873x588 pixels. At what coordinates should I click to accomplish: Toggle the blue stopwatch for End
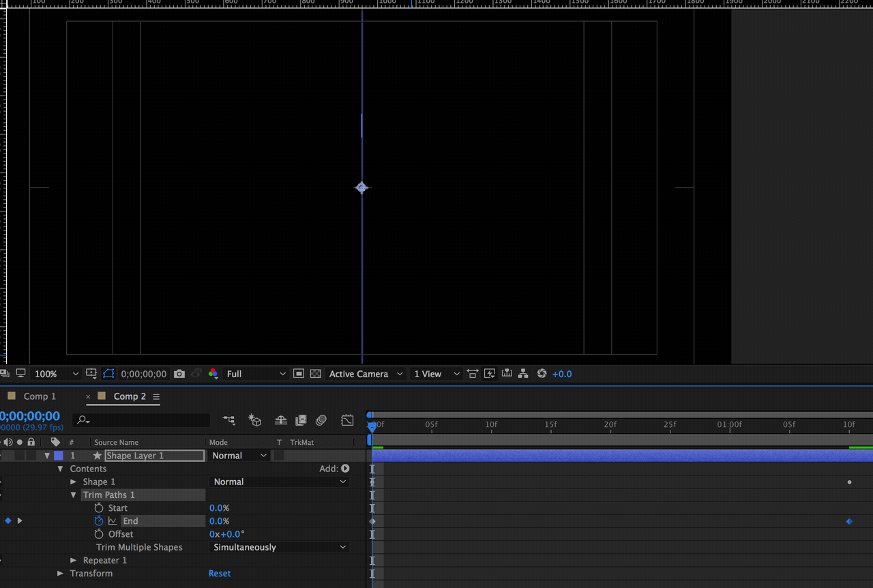[x=99, y=521]
